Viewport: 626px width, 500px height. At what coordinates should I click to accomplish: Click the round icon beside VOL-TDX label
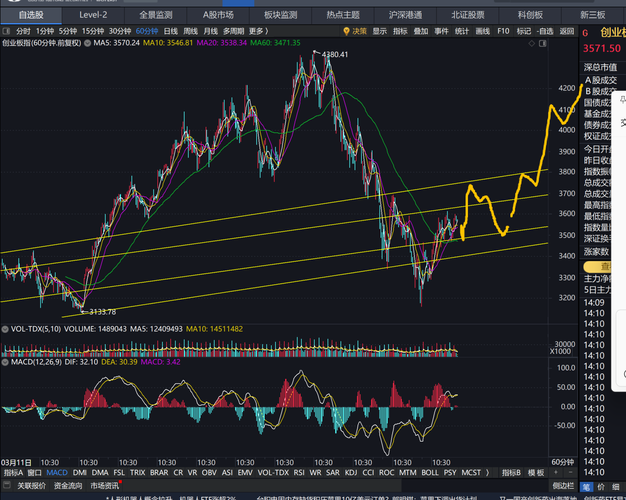pos(5,329)
